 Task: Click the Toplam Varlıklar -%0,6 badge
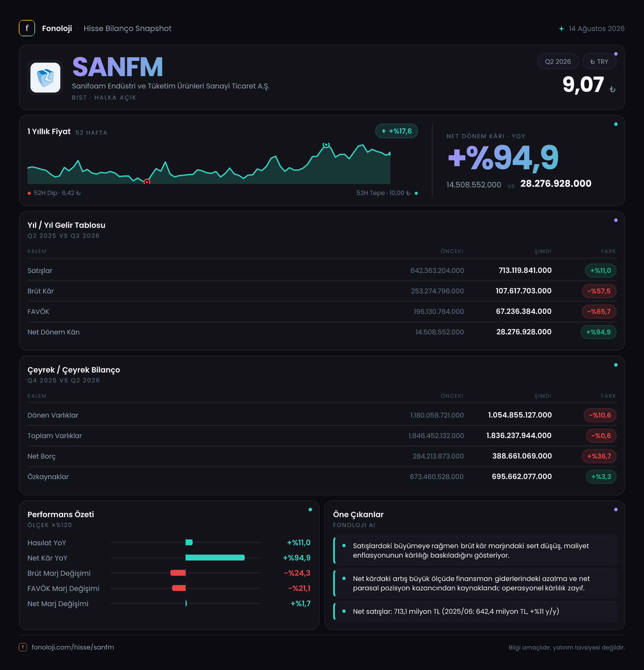click(x=601, y=435)
